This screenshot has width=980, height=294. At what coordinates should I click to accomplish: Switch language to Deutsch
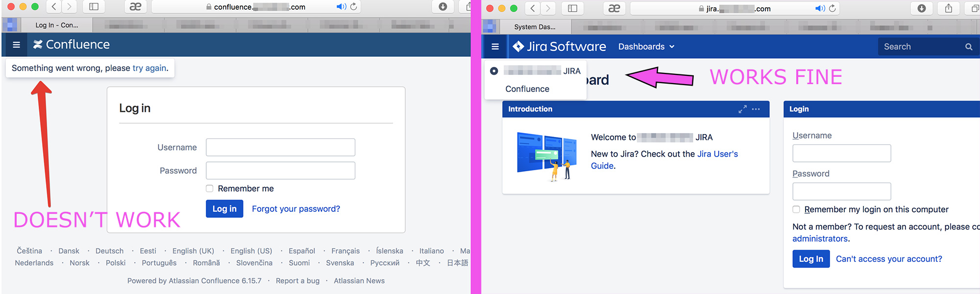110,251
